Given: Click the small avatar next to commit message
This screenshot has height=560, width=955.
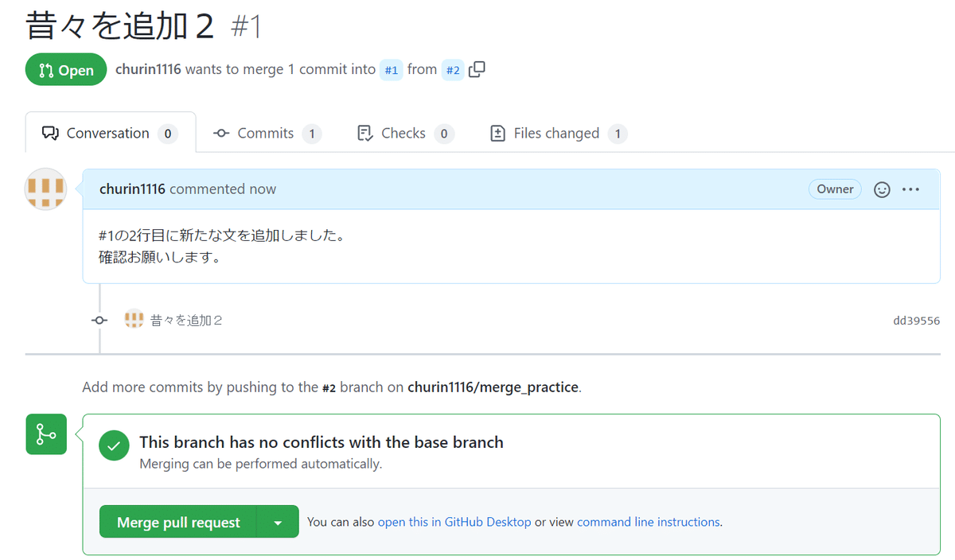Looking at the screenshot, I should [134, 320].
